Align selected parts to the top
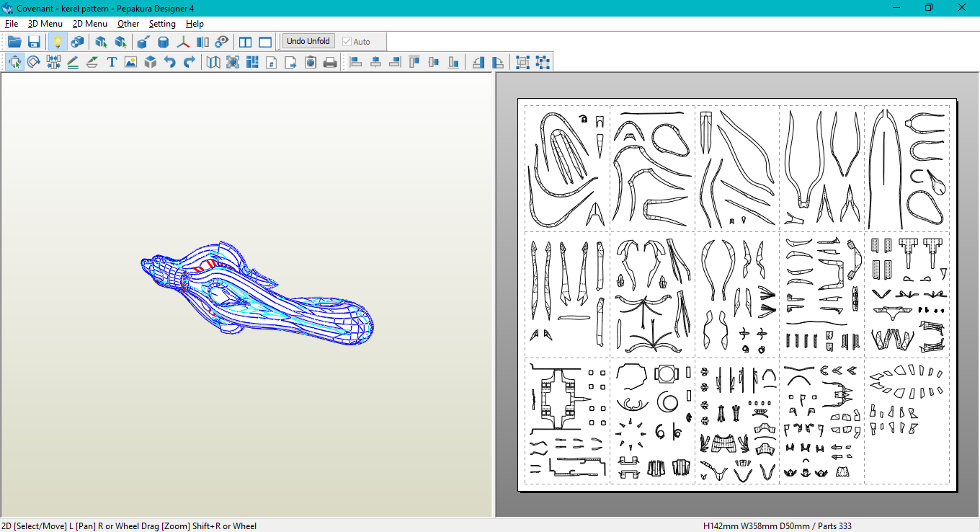 [x=414, y=62]
